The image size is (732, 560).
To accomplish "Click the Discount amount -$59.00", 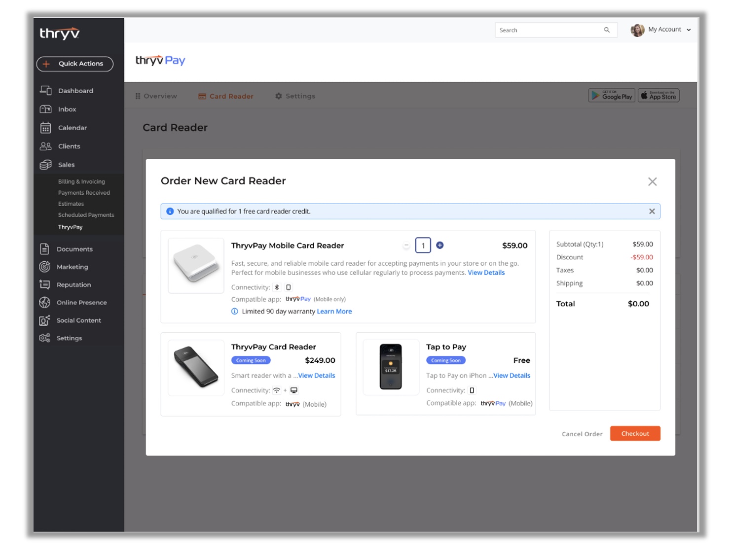I will tap(641, 257).
